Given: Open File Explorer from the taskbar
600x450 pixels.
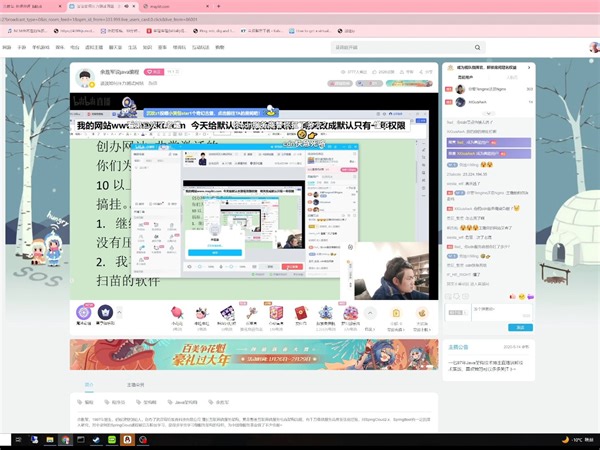Looking at the screenshot, I should (x=50, y=440).
